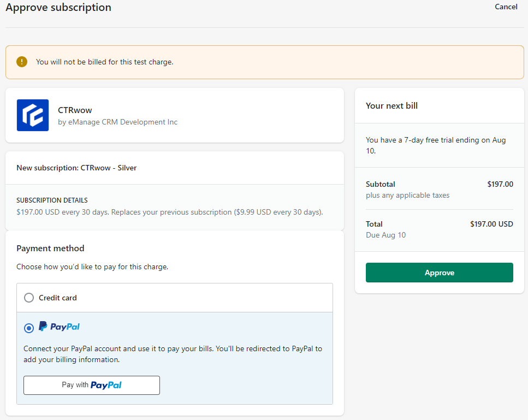Approve the subscription charge
528x420 pixels.
tap(440, 273)
